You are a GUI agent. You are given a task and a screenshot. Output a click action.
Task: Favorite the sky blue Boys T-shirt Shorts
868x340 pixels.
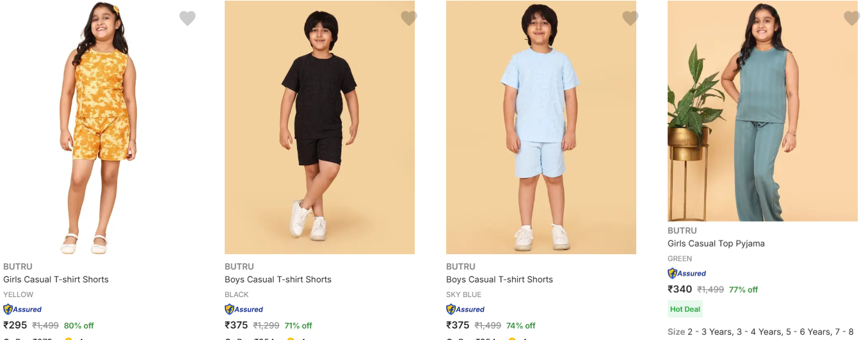[631, 19]
